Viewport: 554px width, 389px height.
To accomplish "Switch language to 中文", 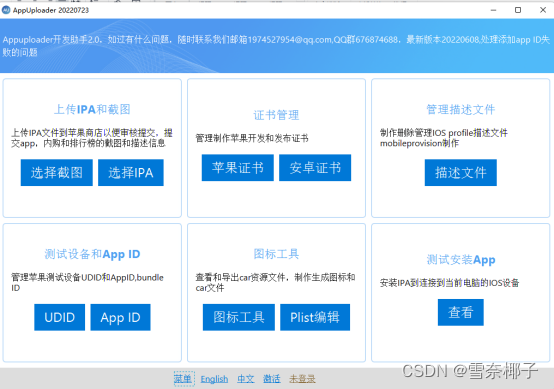I will (246, 379).
